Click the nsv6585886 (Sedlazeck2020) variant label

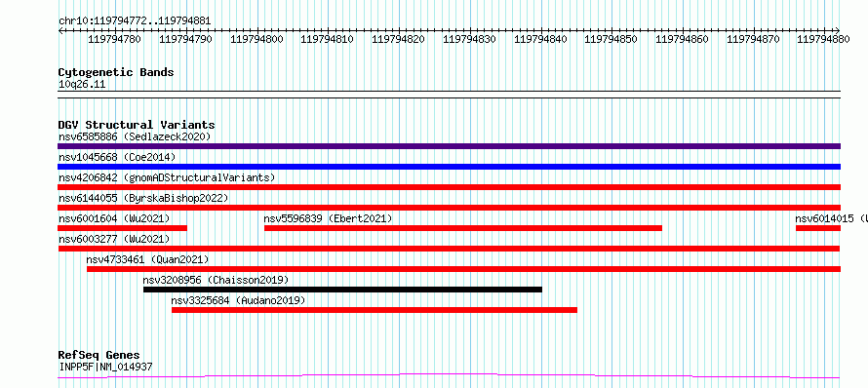[135, 136]
